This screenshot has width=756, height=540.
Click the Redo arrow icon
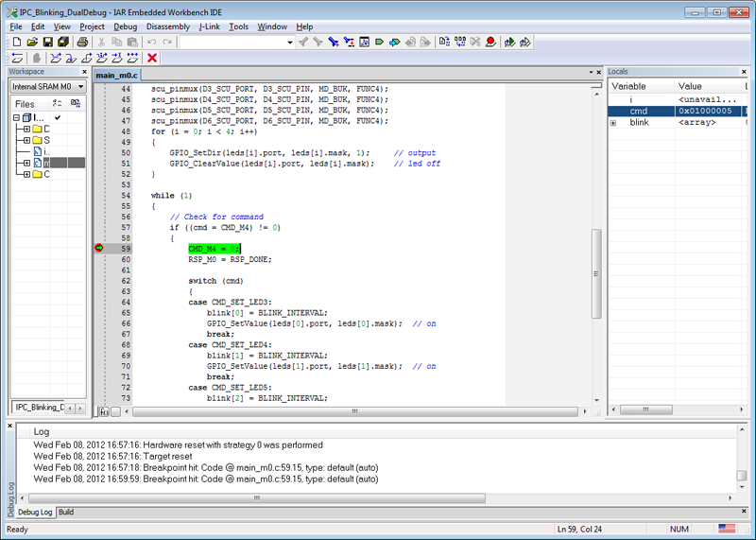coord(167,42)
